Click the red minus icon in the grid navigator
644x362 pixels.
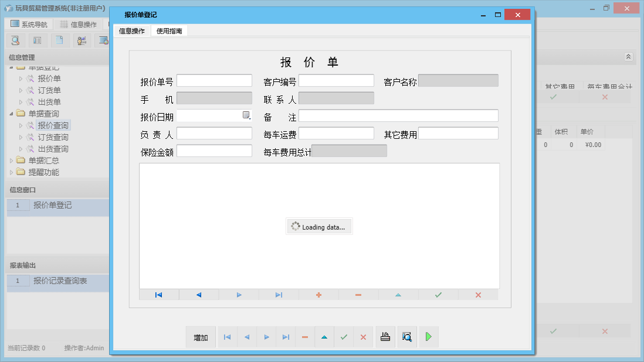coord(358,295)
